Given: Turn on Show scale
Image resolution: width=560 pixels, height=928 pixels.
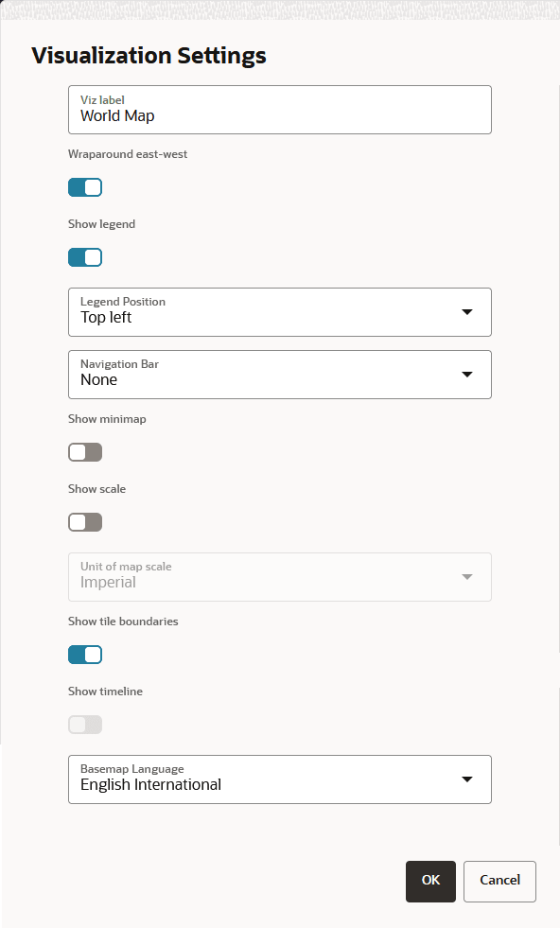Looking at the screenshot, I should point(85,521).
